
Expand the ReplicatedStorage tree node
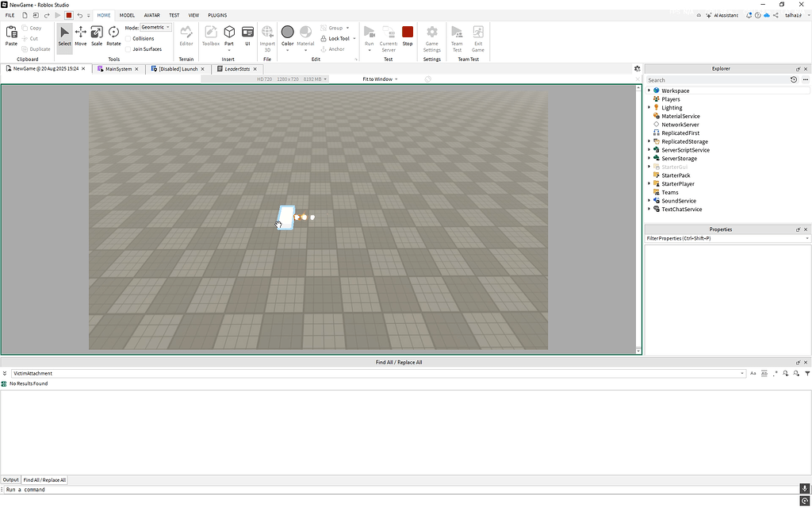tap(649, 141)
